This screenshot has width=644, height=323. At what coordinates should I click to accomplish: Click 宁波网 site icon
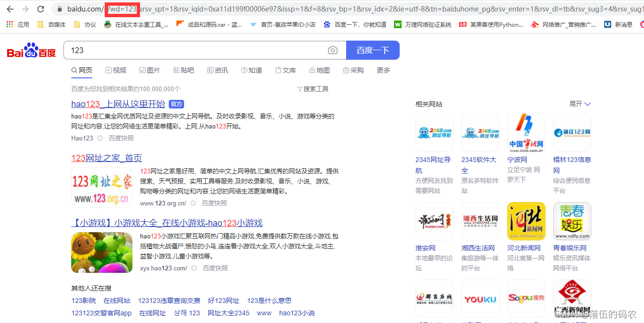click(526, 133)
